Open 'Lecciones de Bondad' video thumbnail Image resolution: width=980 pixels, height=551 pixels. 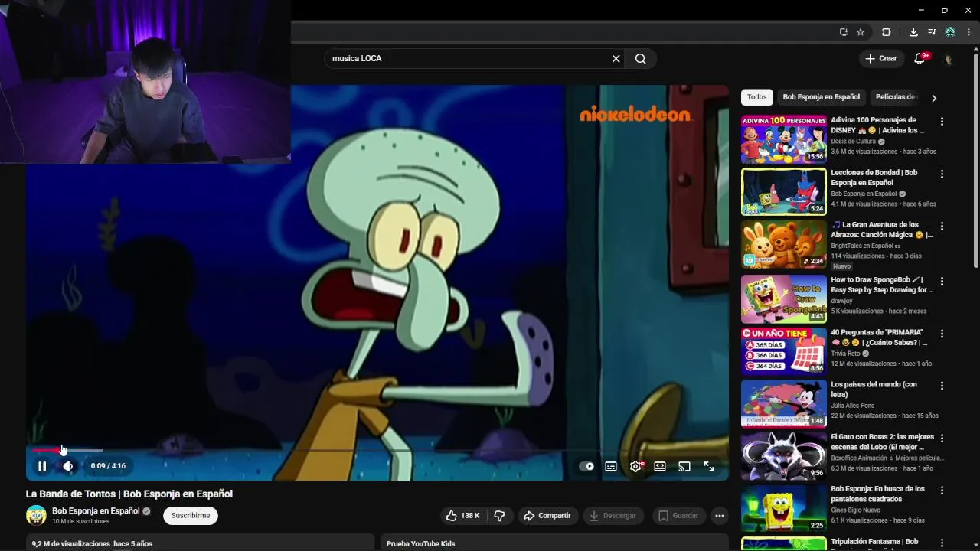784,192
